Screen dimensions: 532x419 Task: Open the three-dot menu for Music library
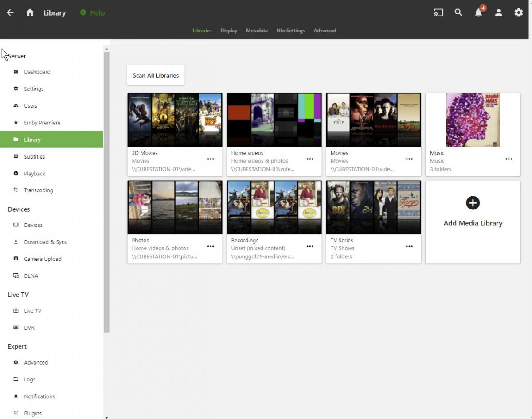[x=509, y=159]
